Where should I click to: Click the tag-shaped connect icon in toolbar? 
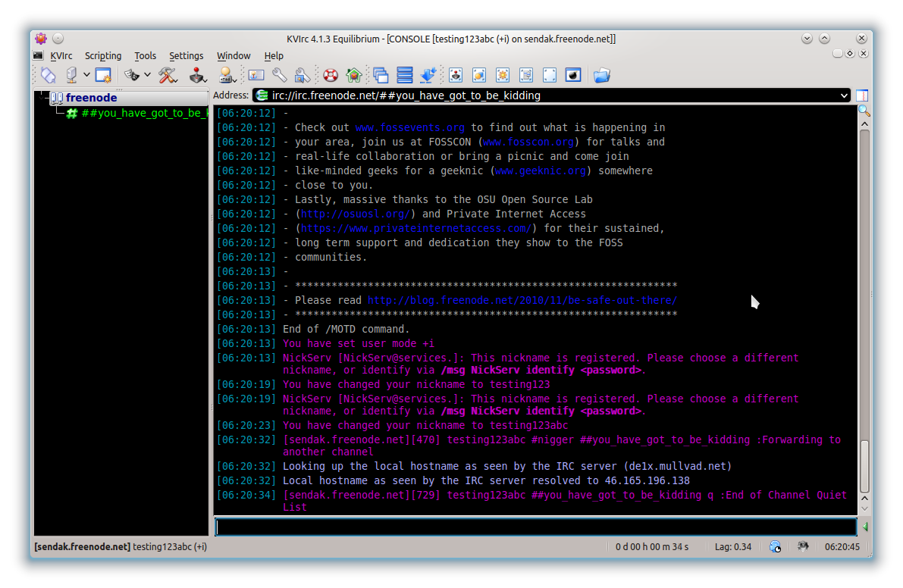(49, 75)
